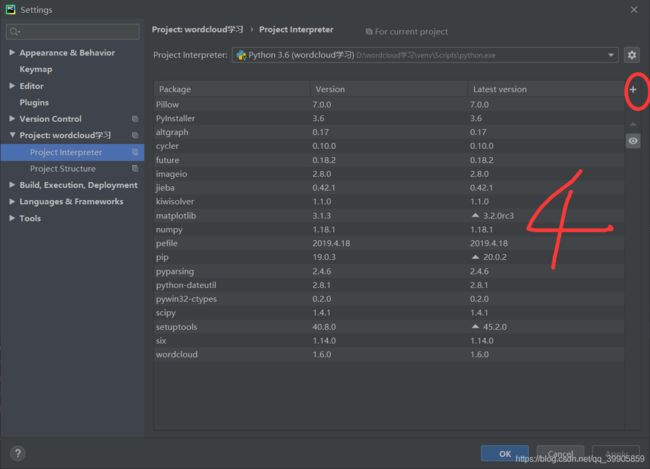
Task: Select the pyparsing package row
Action: tap(389, 271)
